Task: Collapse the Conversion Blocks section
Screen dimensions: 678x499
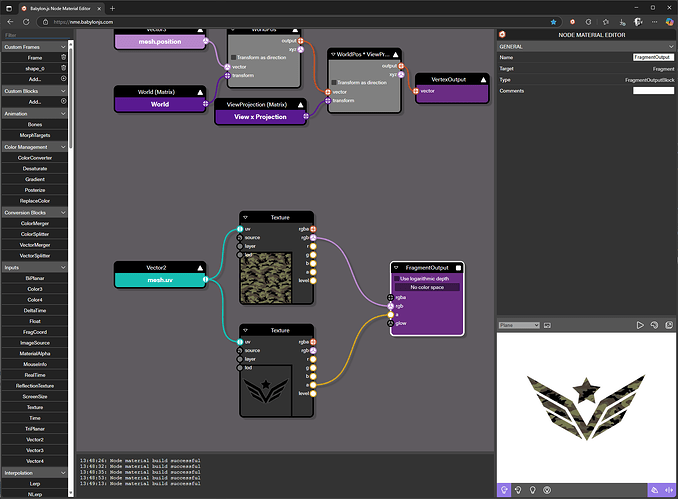Action: coord(63,212)
